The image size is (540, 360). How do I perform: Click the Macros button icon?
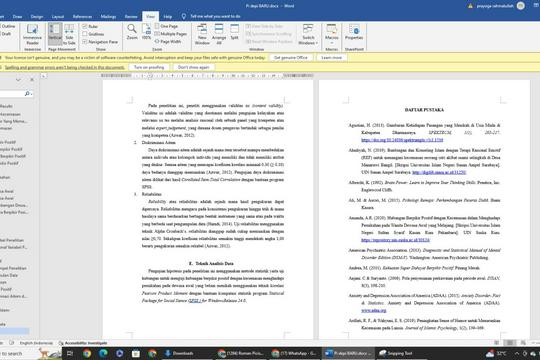click(332, 29)
